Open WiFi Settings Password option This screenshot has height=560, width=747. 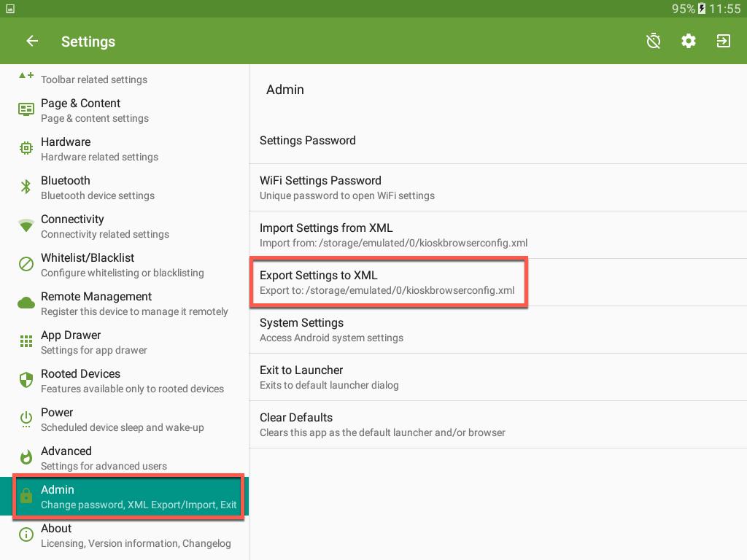point(498,187)
